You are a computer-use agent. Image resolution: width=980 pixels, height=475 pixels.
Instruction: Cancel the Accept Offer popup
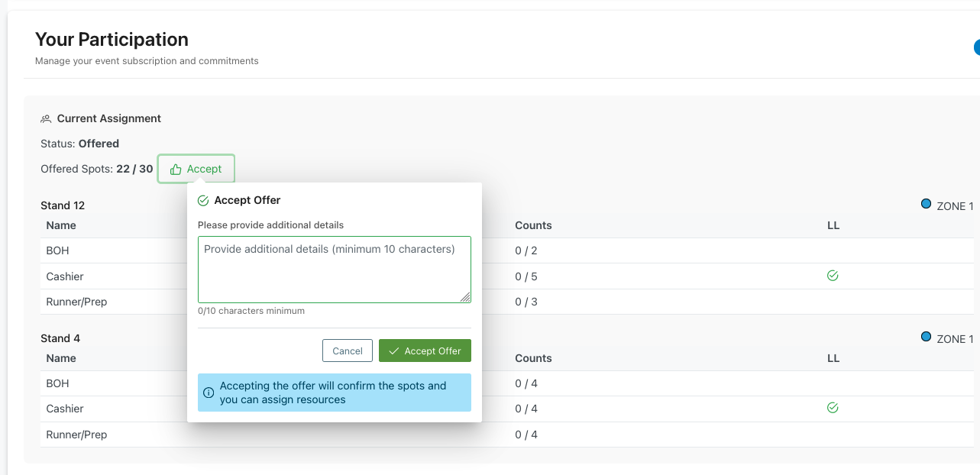[348, 351]
